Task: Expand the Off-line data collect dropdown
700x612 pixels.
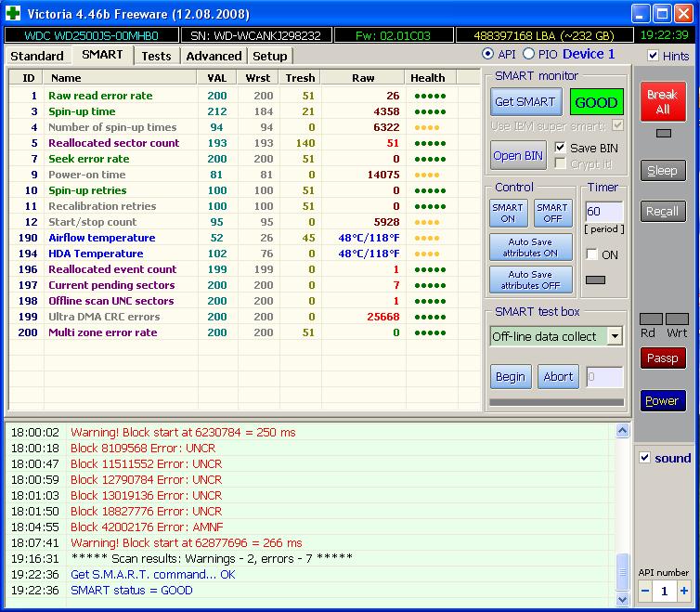Action: (615, 336)
